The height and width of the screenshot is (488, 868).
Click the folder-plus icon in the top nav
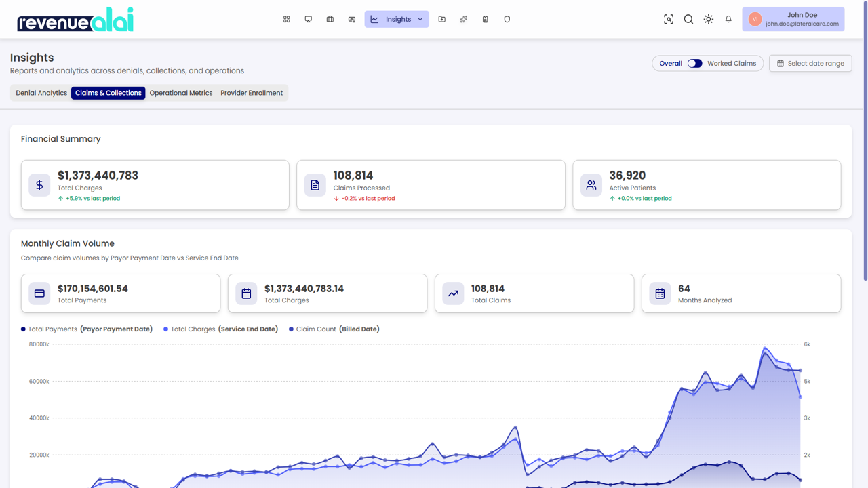pyautogui.click(x=441, y=19)
